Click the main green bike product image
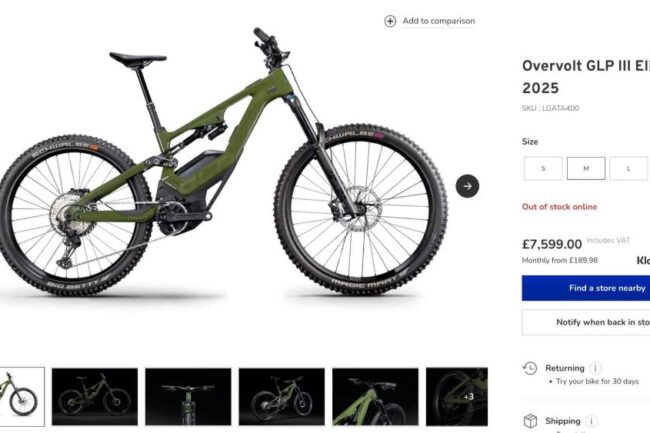Screen dimensions: 650x433 (224, 162)
